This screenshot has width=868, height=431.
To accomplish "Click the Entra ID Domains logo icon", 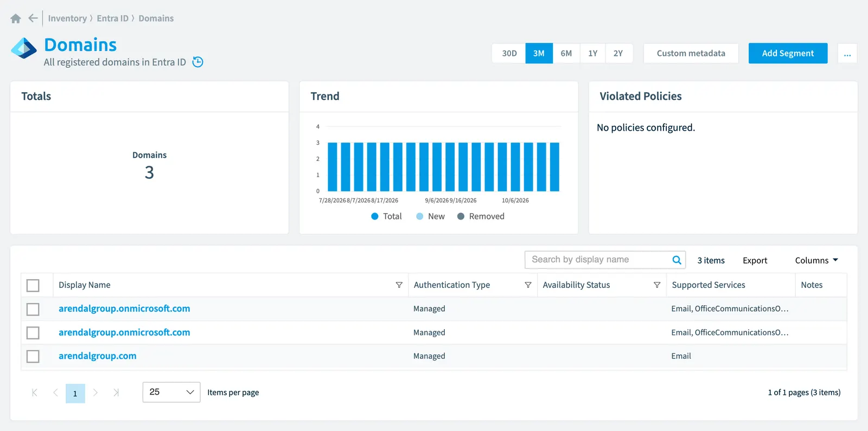I will coord(24,48).
